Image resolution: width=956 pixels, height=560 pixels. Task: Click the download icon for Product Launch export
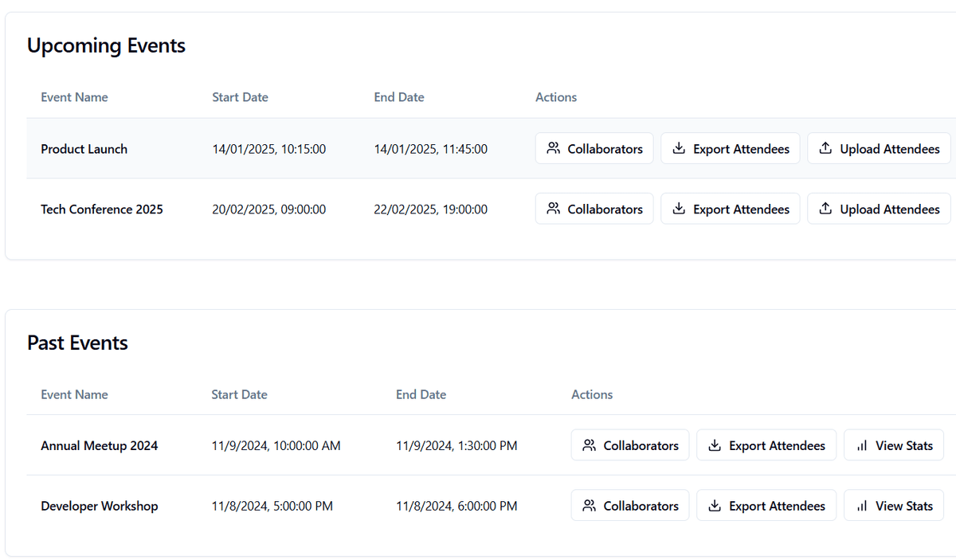[679, 148]
